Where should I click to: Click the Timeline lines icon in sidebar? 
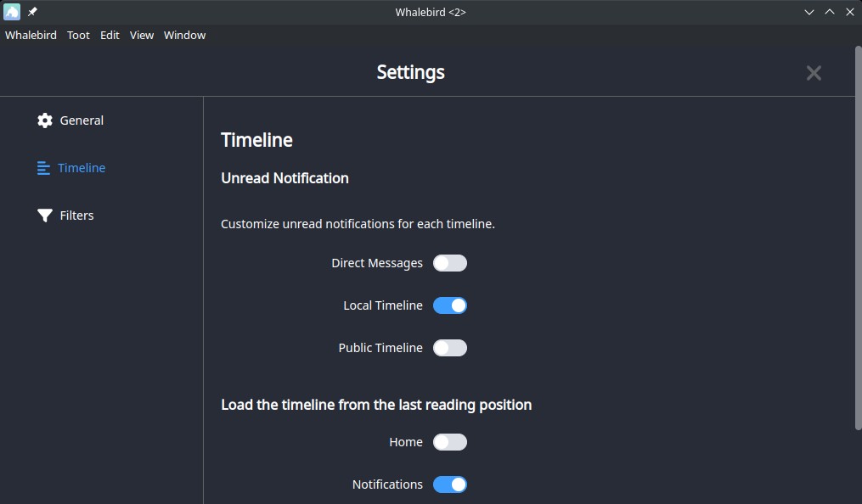coord(43,168)
